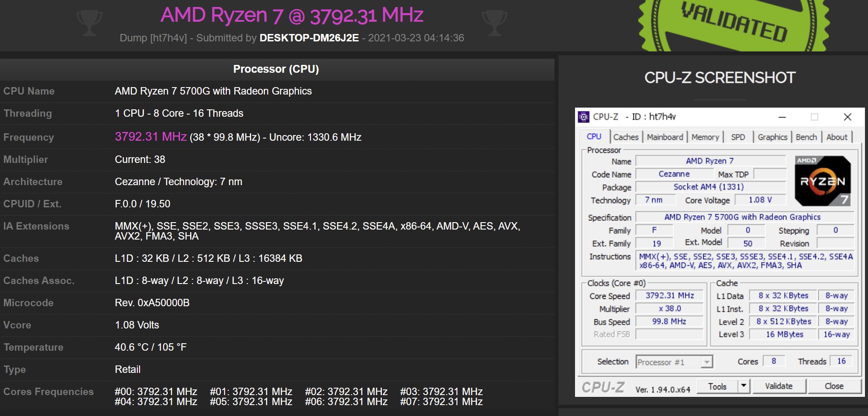868x416 pixels.
Task: Click the Multiplier field x 38.0
Action: point(670,309)
